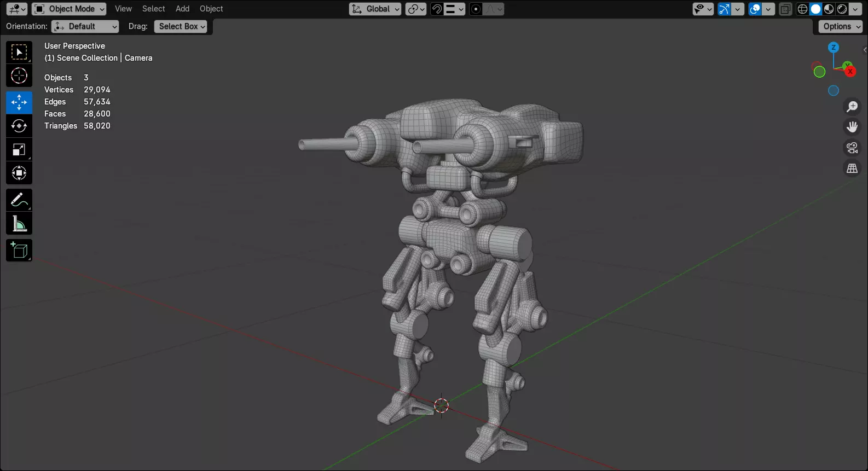
Task: Open the Orientation Default dropdown
Action: coord(85,26)
